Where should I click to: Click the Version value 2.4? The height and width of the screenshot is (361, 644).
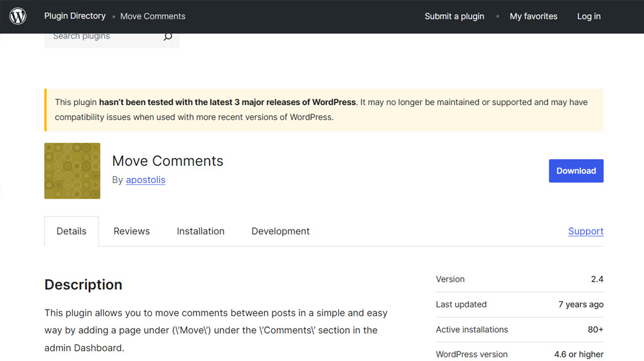[597, 279]
